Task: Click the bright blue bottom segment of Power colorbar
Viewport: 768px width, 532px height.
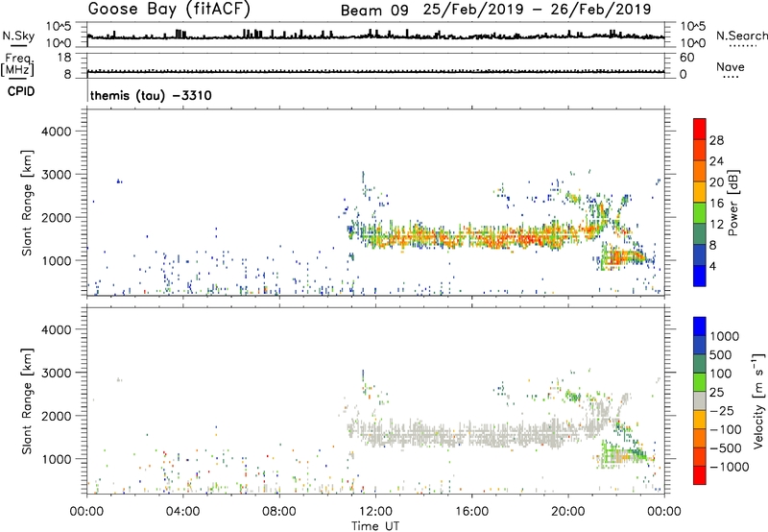Action: 700,276
